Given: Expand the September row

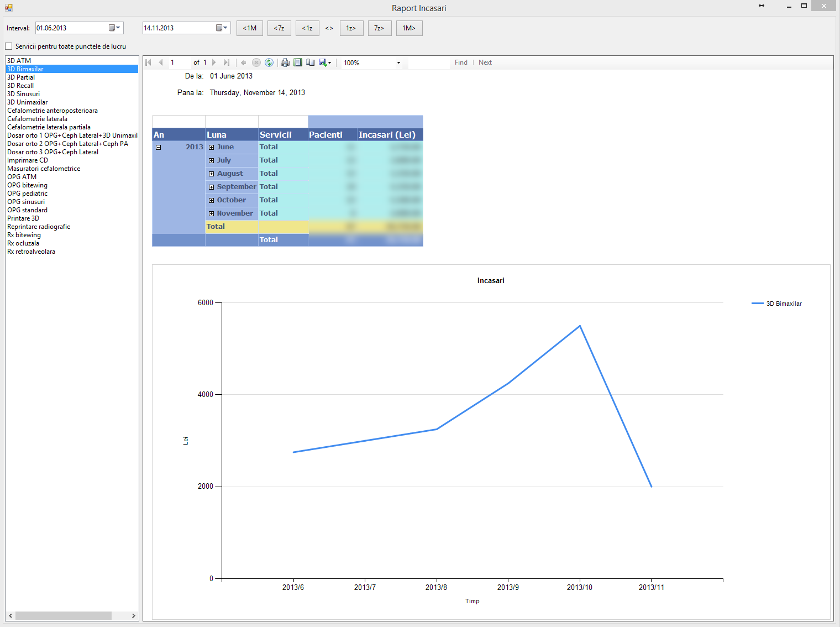Looking at the screenshot, I should click(x=211, y=187).
